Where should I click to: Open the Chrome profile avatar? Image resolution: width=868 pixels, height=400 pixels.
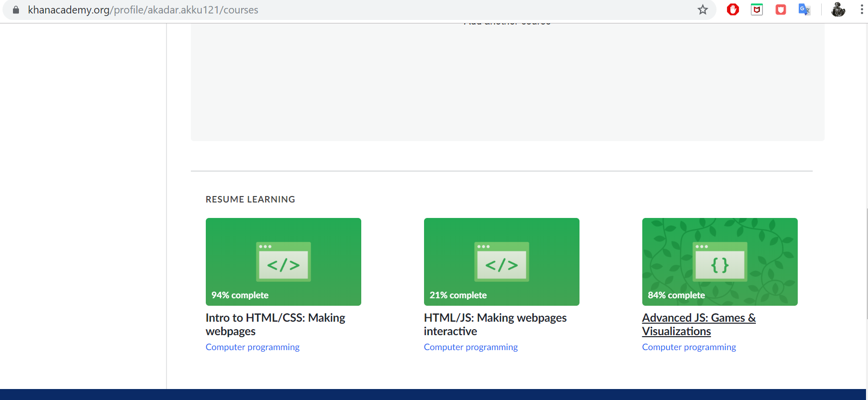[x=838, y=9]
